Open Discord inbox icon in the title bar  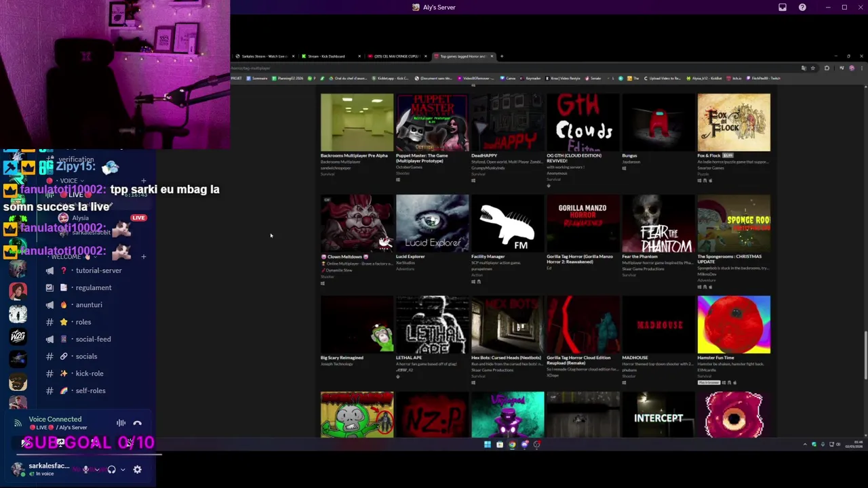783,7
